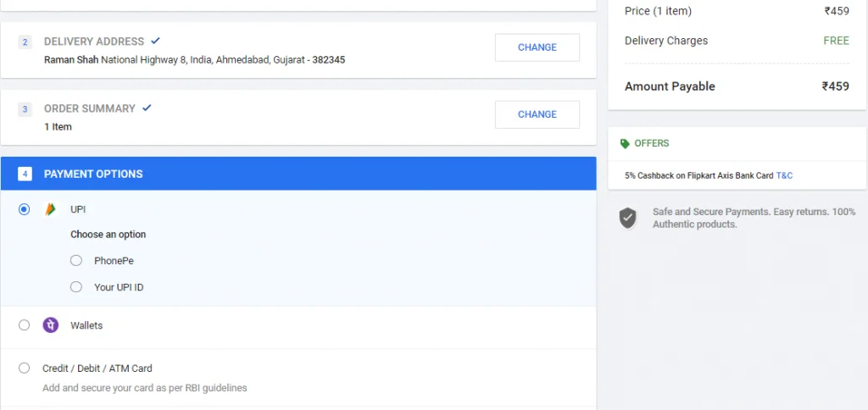The image size is (868, 410).
Task: Click the Payment Options section header
Action: [93, 174]
